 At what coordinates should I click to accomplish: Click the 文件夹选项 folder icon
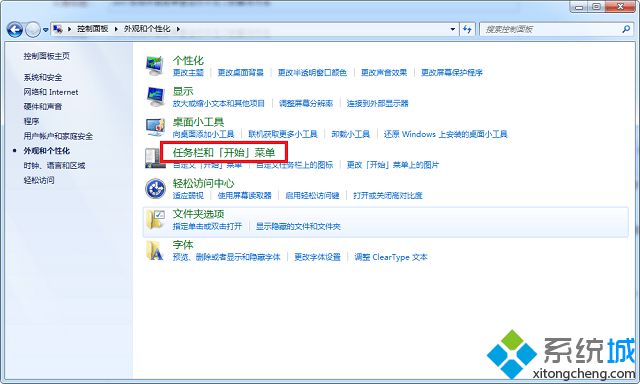pyautogui.click(x=155, y=219)
